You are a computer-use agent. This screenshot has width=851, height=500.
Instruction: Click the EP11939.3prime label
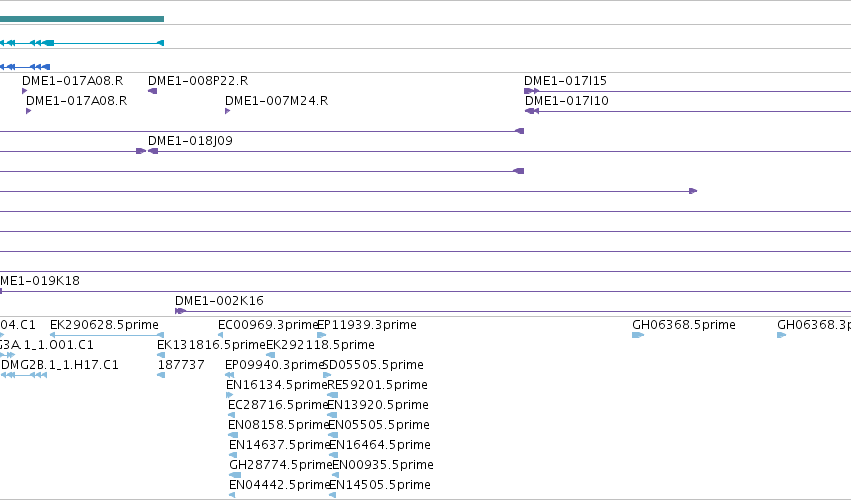coord(367,325)
